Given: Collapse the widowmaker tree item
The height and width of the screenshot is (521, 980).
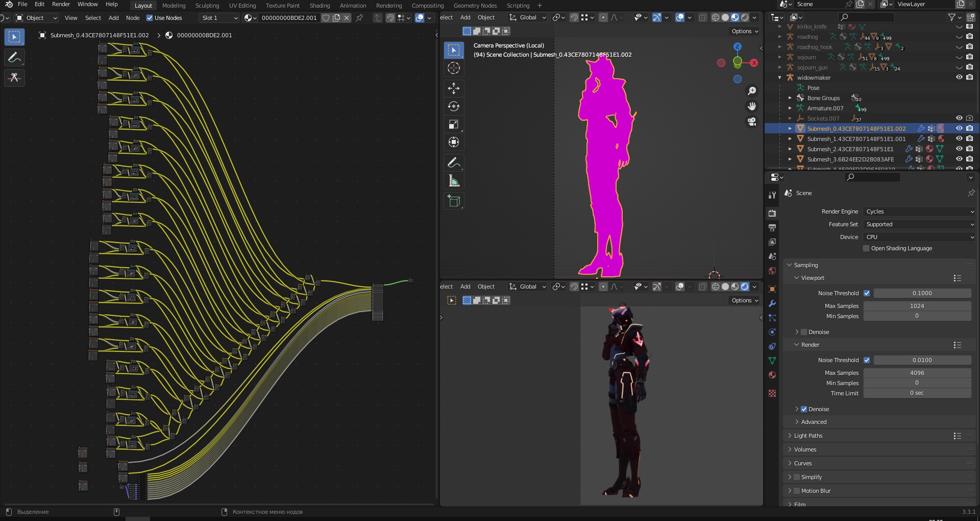Looking at the screenshot, I should click(780, 78).
